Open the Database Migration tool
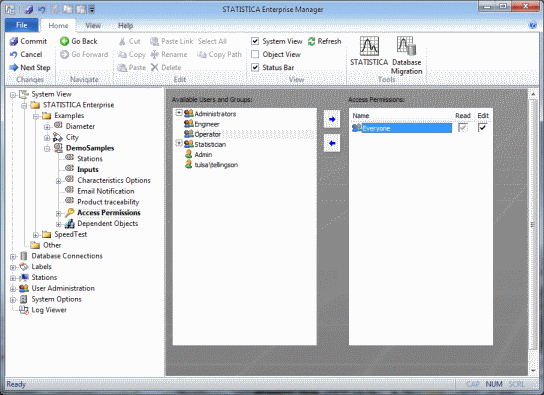The height and width of the screenshot is (395, 544). pyautogui.click(x=406, y=46)
